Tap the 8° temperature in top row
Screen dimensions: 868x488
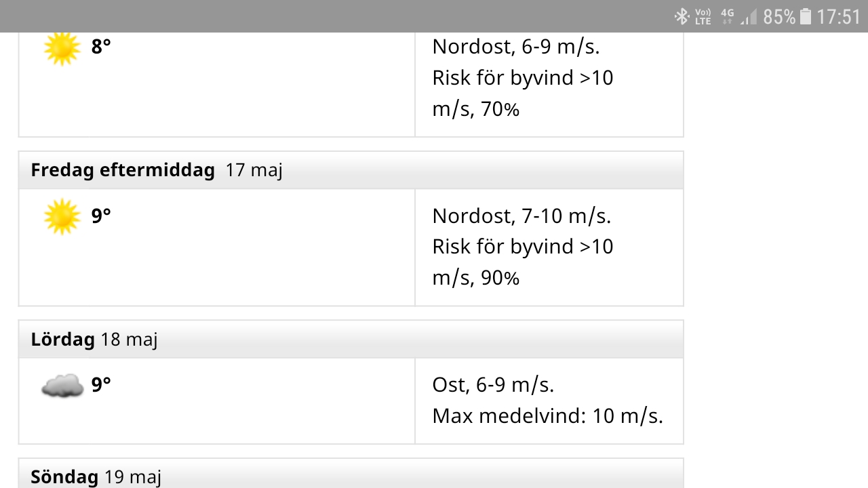point(101,47)
